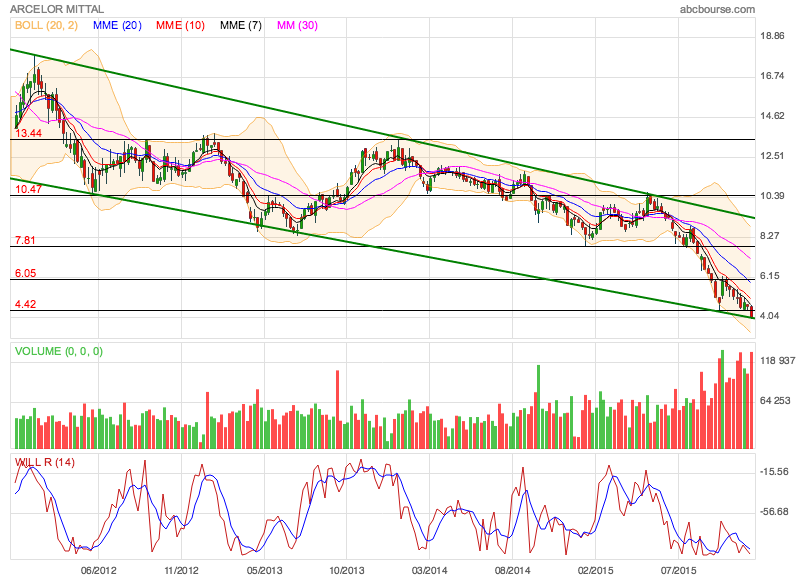Click the 118 937 volume axis value
This screenshot has height=580, width=800.
coord(778,361)
